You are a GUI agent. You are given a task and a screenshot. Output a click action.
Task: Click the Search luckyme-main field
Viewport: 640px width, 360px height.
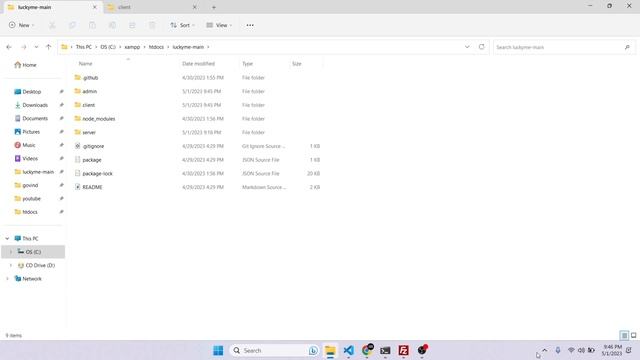(564, 47)
